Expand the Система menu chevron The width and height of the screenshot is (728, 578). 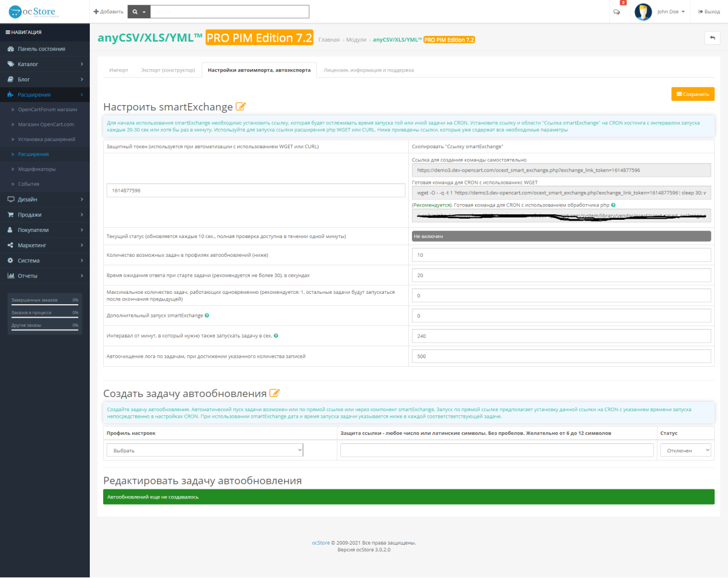pyautogui.click(x=82, y=260)
